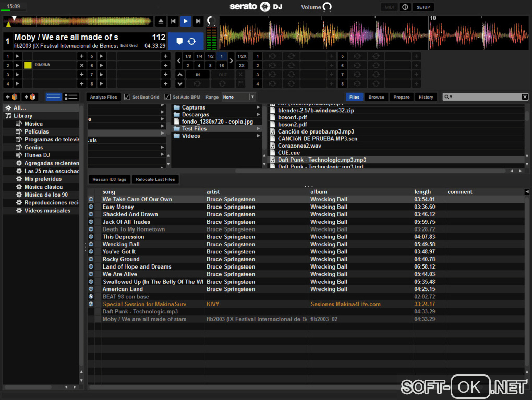Double loop with 2X button
This screenshot has height=400, width=532.
coord(241,66)
